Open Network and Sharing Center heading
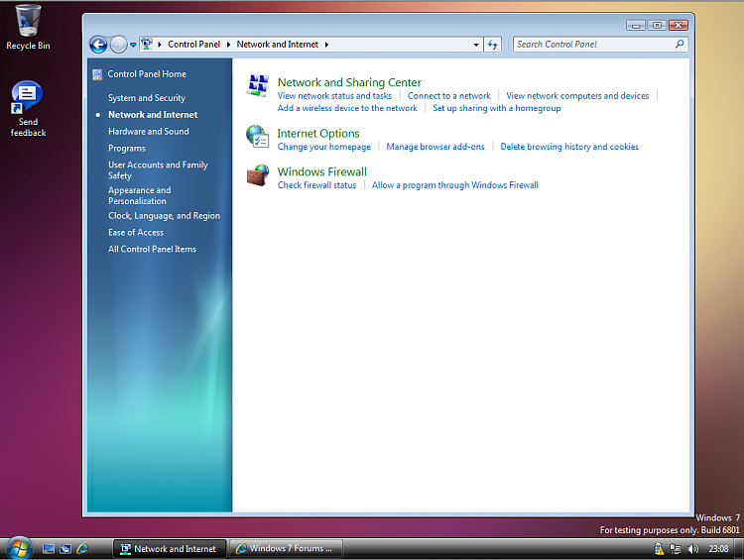The height and width of the screenshot is (560, 744). [x=349, y=82]
